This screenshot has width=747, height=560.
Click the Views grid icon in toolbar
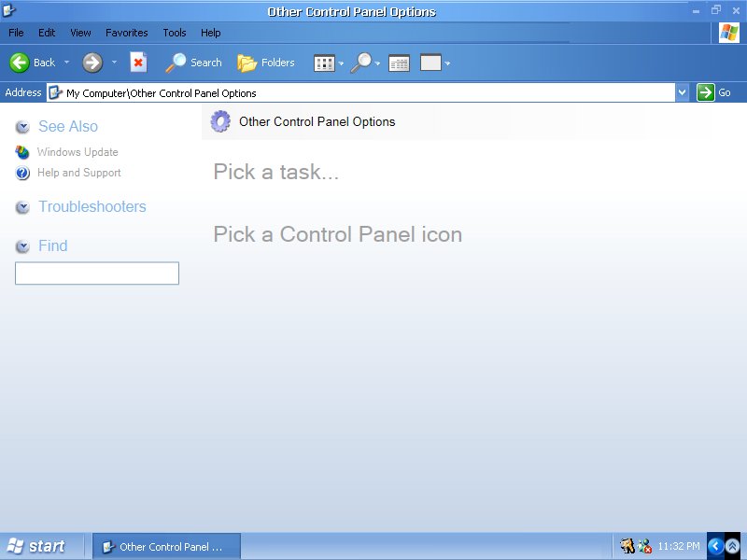tap(324, 63)
